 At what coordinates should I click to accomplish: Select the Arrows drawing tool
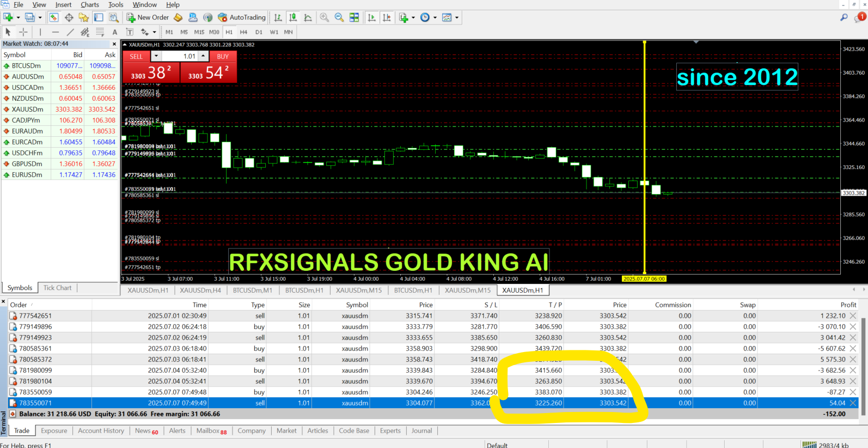[x=145, y=32]
